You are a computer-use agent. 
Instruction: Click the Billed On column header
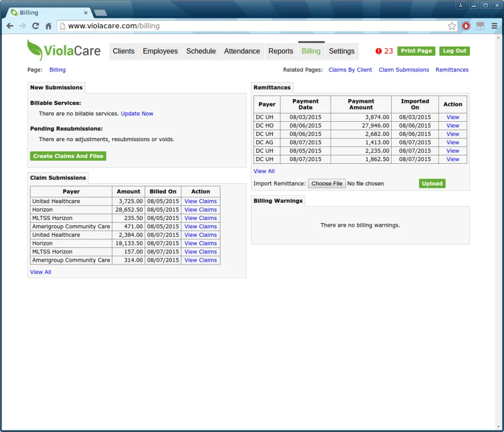pyautogui.click(x=163, y=192)
